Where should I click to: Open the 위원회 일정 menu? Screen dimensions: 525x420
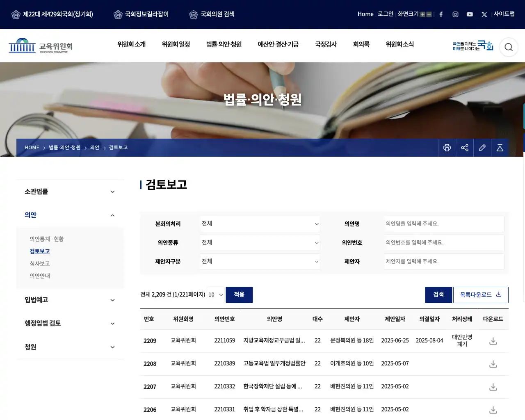(x=176, y=44)
